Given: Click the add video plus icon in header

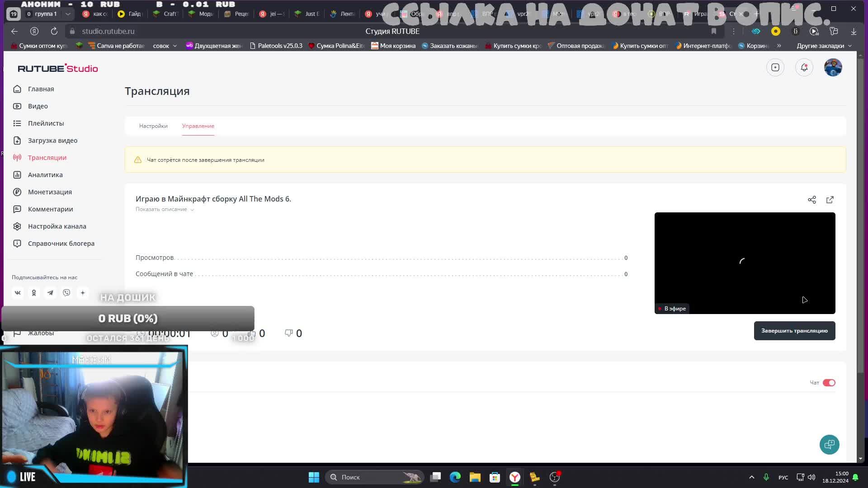Looking at the screenshot, I should click(x=775, y=67).
